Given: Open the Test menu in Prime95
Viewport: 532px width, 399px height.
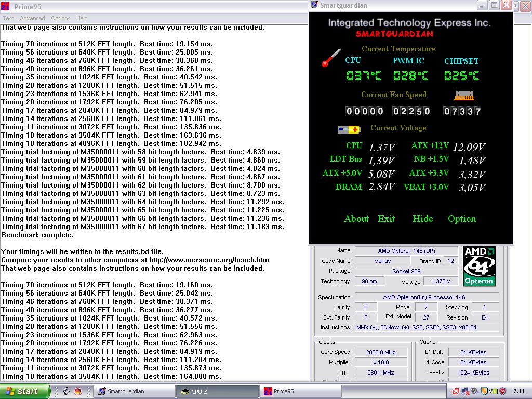Looking at the screenshot, I should pos(8,18).
